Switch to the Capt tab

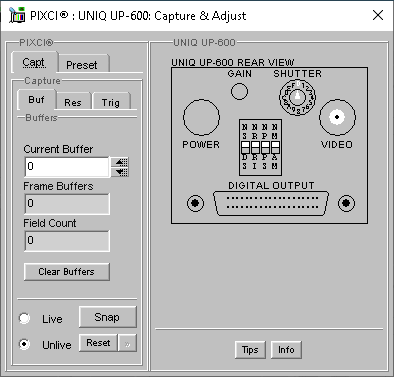(34, 62)
